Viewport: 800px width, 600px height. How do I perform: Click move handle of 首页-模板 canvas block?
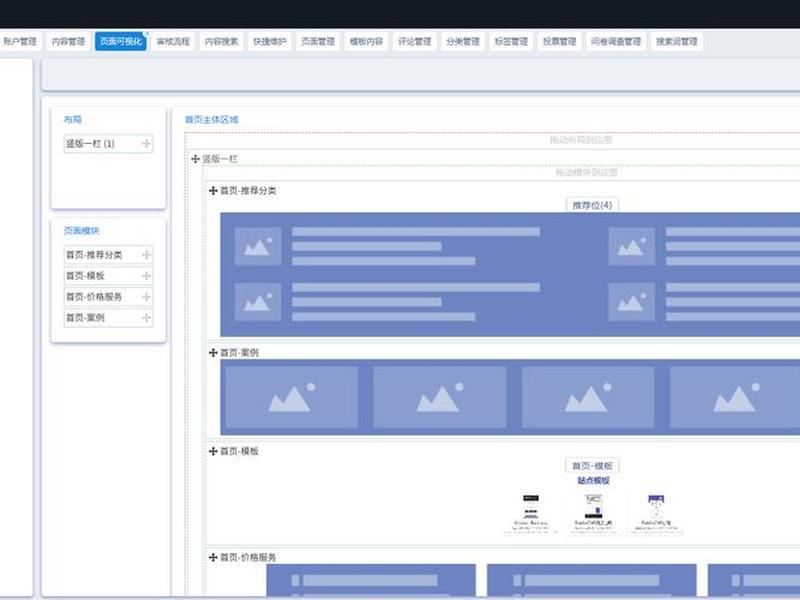213,451
